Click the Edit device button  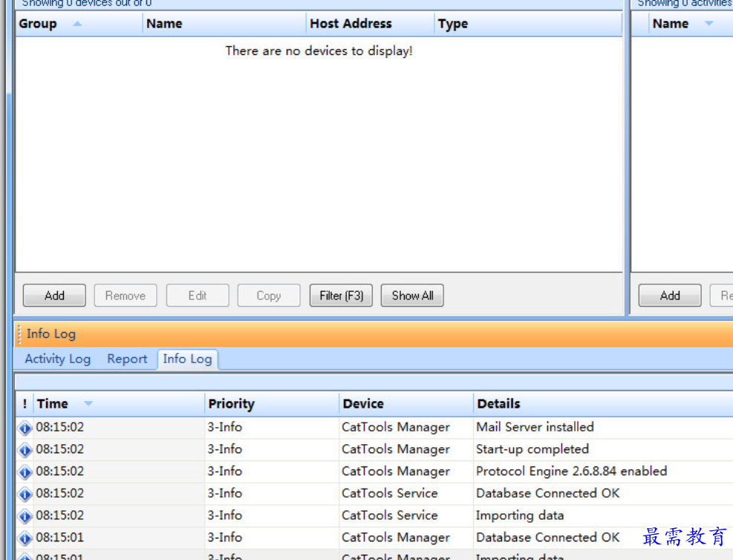click(198, 296)
